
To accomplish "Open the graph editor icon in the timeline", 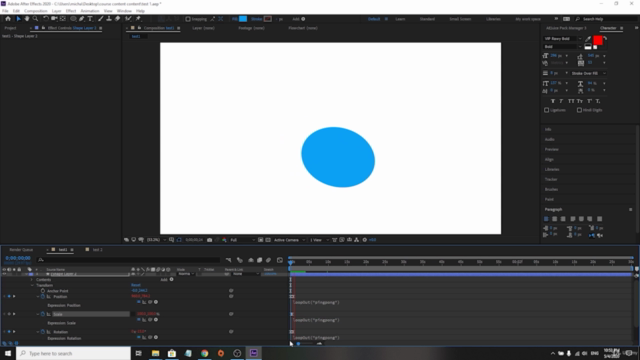I will point(280,260).
